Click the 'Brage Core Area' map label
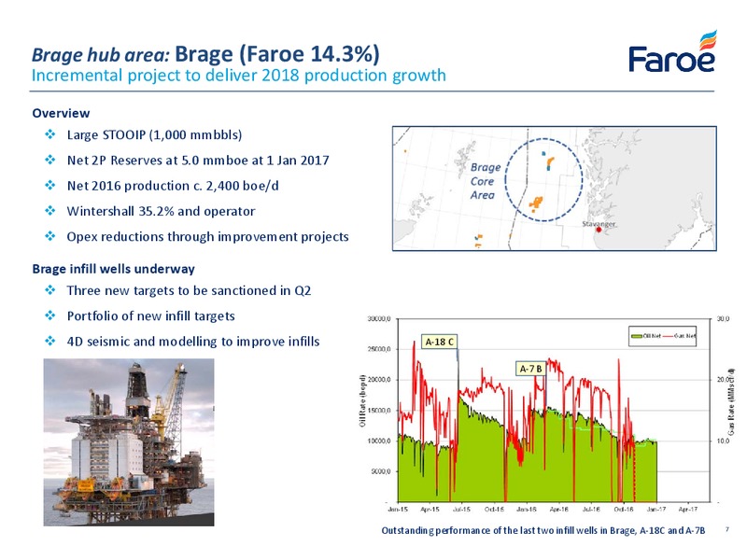The width and height of the screenshot is (747, 560). click(485, 181)
